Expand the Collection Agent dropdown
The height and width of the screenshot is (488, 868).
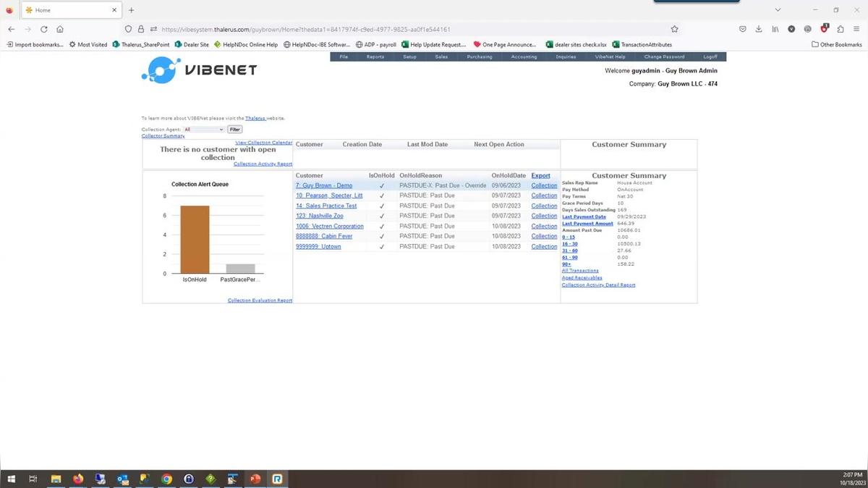[x=204, y=130]
